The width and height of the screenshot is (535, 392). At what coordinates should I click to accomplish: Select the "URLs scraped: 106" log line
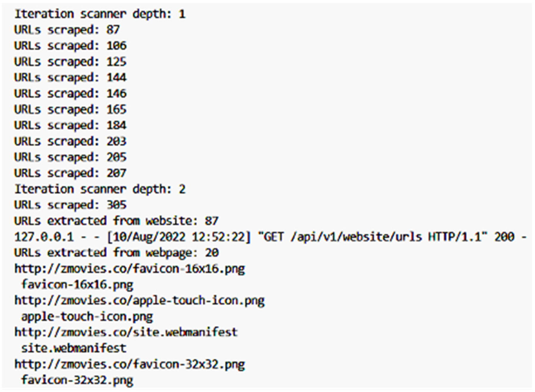70,46
